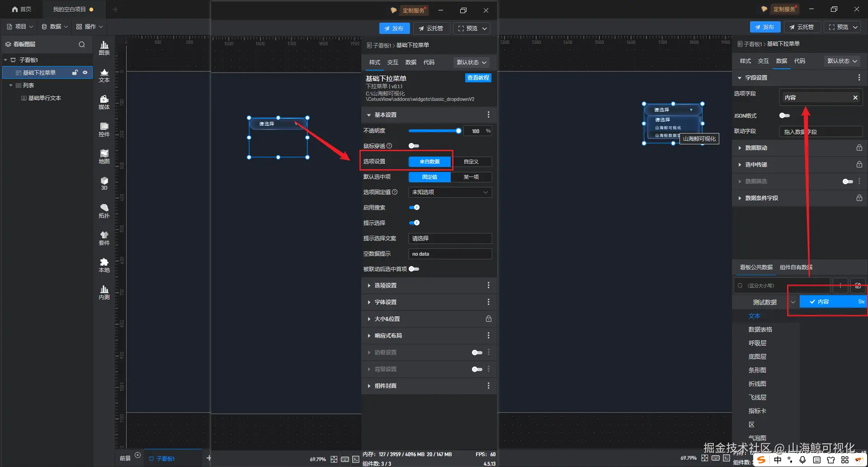The height and width of the screenshot is (467, 868).
Task: Click fit-to-screen icon next to 69.79% middle
Action: 334,459
